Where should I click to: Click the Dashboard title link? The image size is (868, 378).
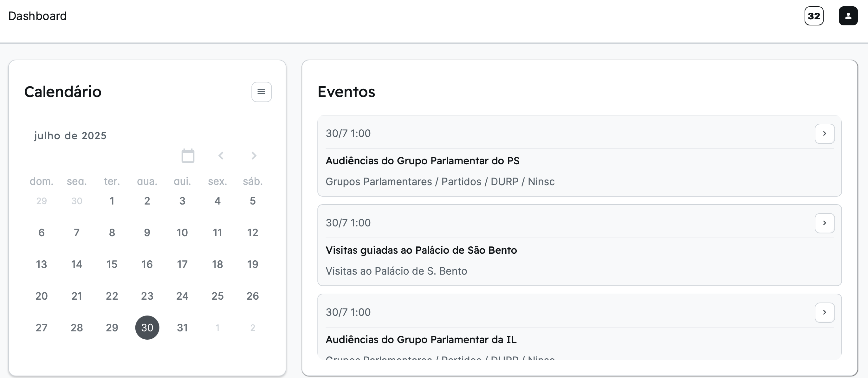[x=37, y=16]
